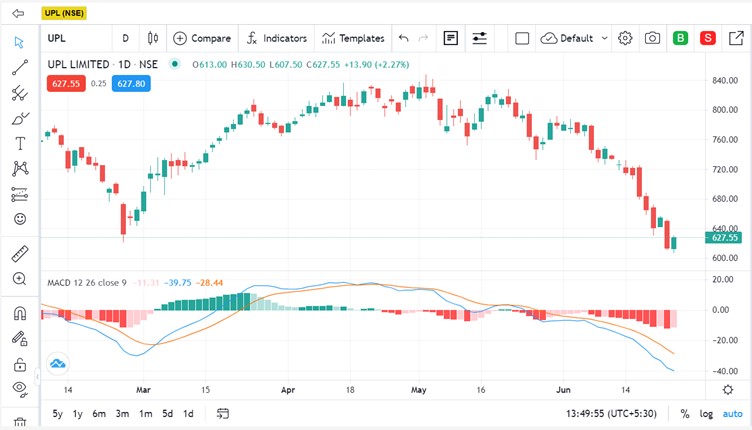
Task: Select the 1m time range
Action: click(145, 414)
